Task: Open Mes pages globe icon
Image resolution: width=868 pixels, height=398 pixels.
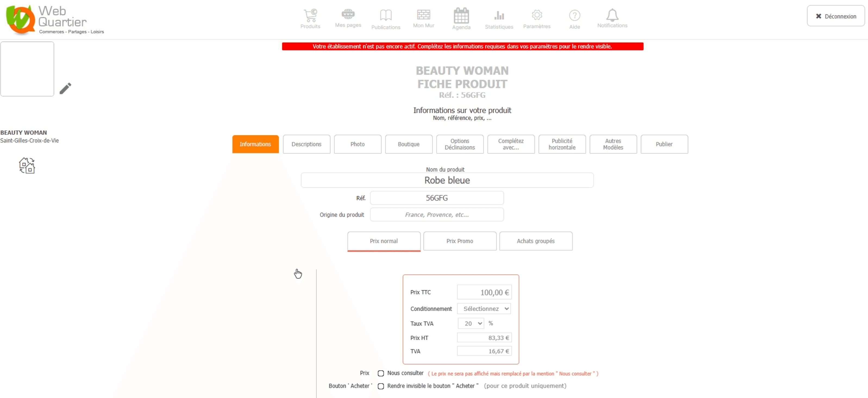Action: [x=348, y=14]
